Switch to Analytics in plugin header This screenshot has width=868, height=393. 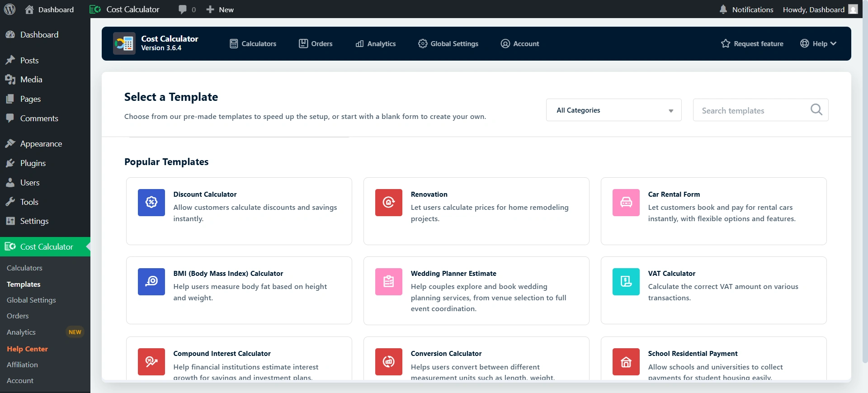pos(376,44)
